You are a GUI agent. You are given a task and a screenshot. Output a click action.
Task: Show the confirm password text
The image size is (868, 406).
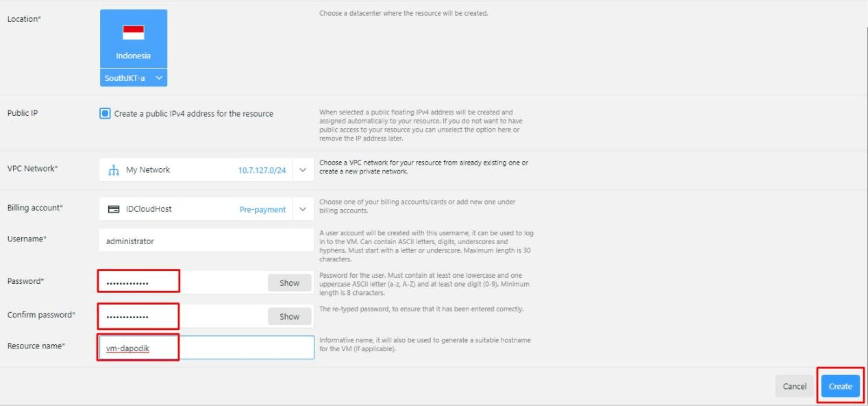[x=289, y=316]
